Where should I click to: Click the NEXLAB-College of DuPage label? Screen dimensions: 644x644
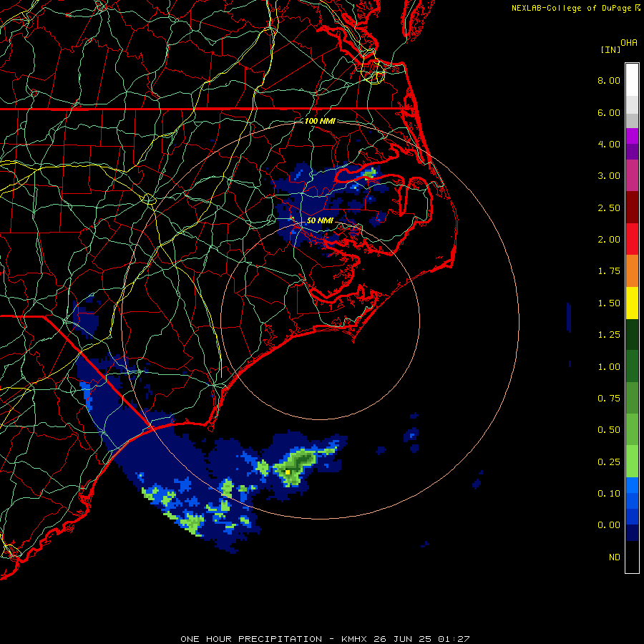tap(572, 8)
